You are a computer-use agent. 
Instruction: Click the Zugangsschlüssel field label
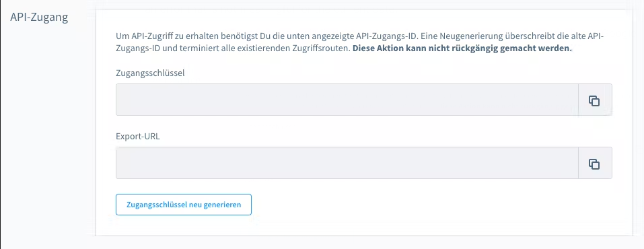[x=150, y=73]
